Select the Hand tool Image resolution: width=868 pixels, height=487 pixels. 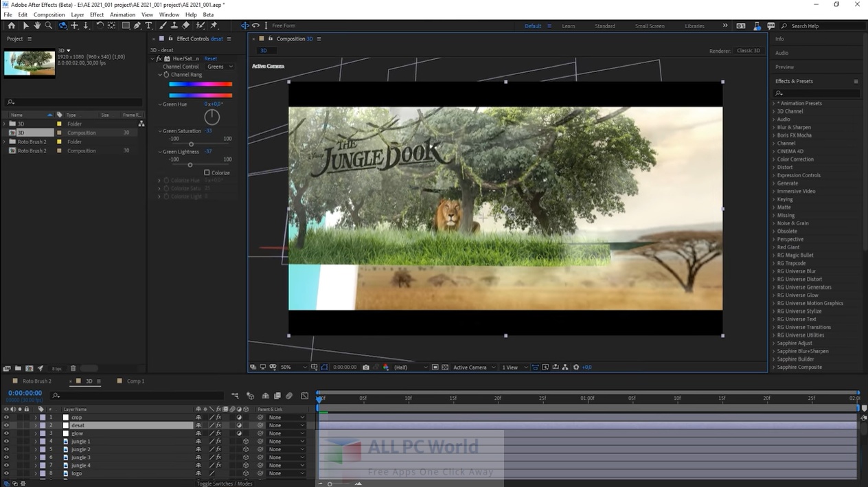click(37, 25)
